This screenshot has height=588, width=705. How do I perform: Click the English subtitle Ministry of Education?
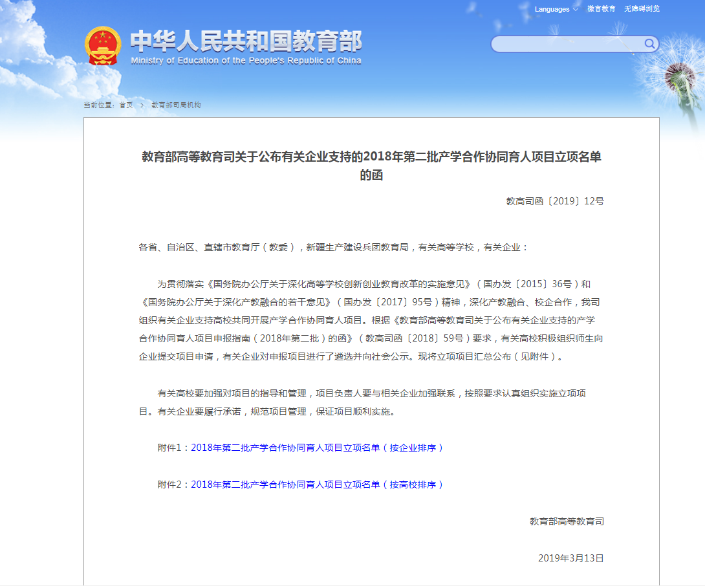pos(246,61)
